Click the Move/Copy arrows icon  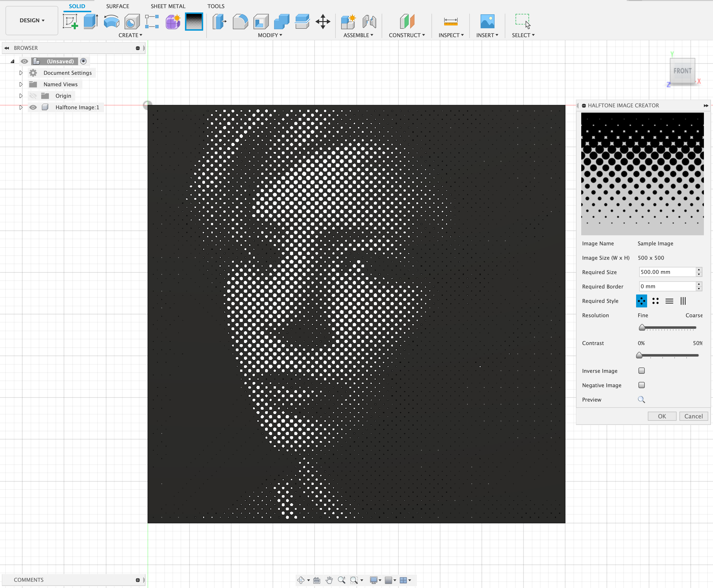click(x=322, y=22)
